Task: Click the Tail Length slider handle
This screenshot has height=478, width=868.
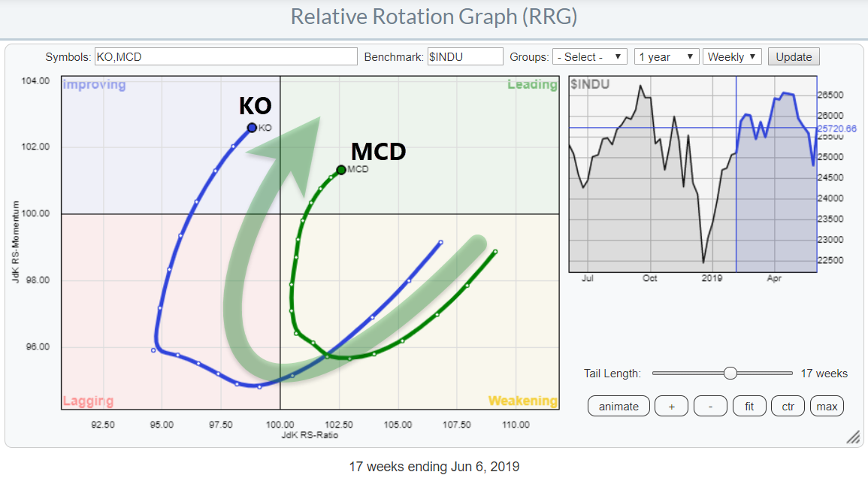Action: point(730,374)
